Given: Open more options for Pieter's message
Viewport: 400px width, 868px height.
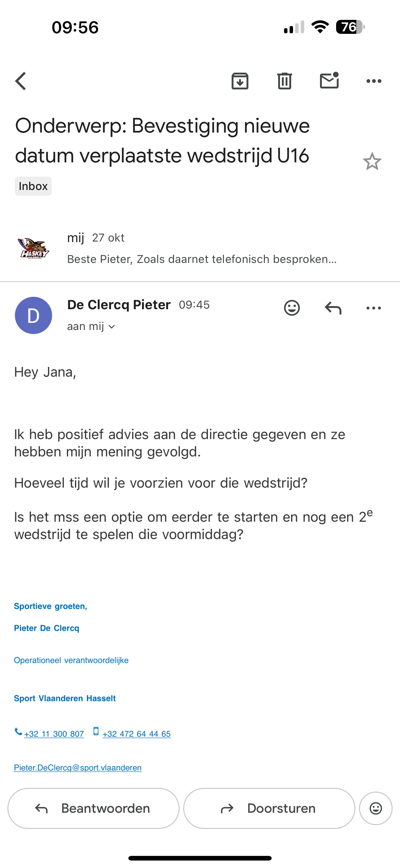Looking at the screenshot, I should pos(374,308).
